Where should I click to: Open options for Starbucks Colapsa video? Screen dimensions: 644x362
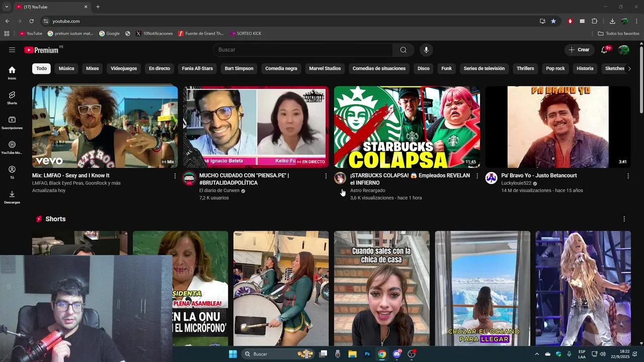pos(477,176)
